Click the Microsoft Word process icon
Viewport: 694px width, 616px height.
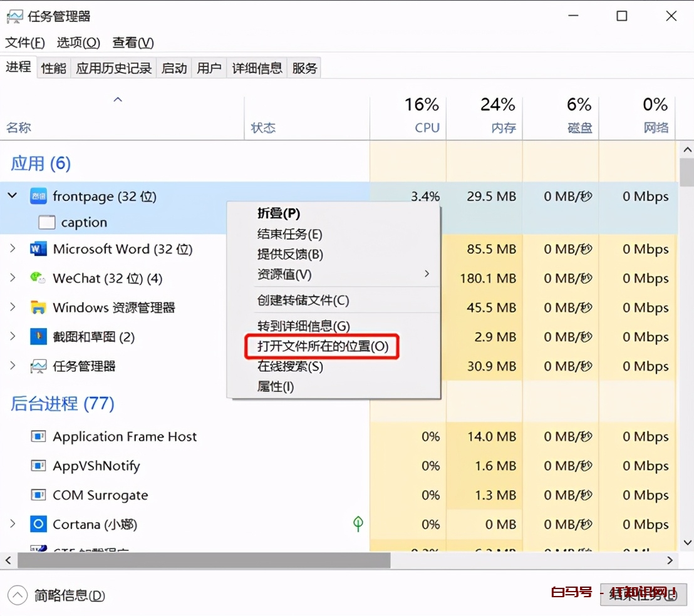coord(38,249)
